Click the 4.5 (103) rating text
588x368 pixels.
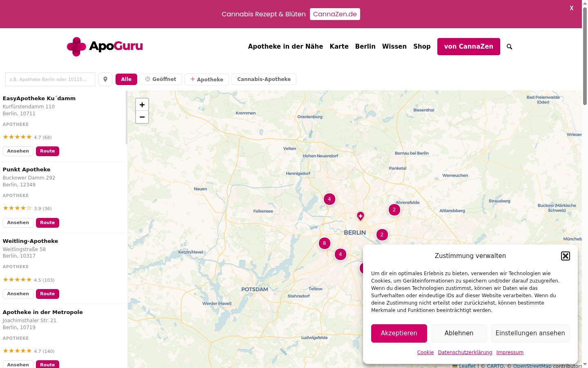coord(44,280)
